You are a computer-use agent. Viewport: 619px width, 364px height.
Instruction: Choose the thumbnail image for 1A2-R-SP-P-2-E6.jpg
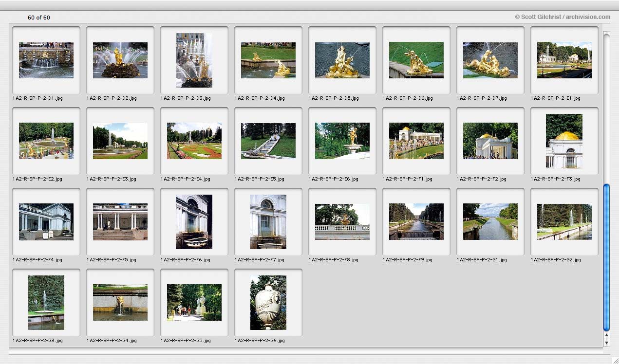pyautogui.click(x=342, y=141)
